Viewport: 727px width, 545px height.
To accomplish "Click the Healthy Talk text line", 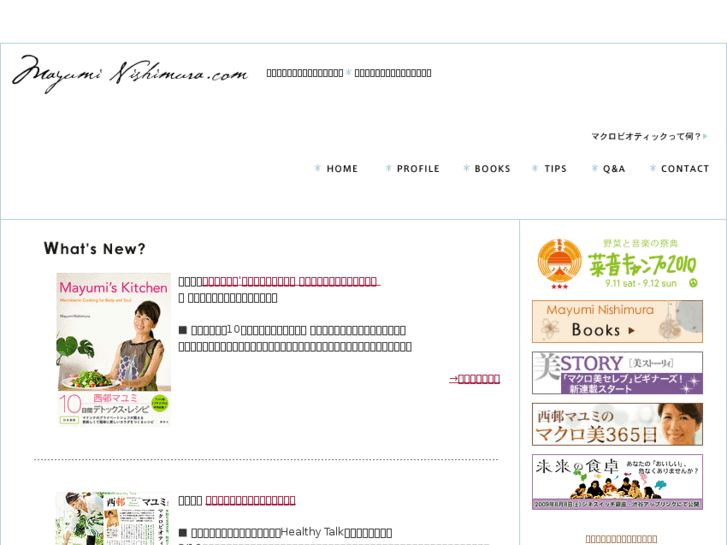I will point(285,532).
